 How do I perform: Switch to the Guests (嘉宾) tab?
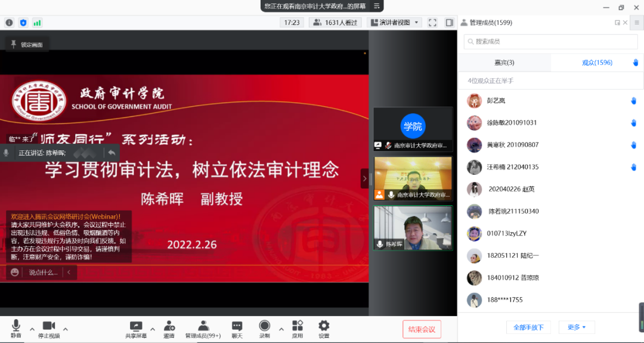point(504,63)
